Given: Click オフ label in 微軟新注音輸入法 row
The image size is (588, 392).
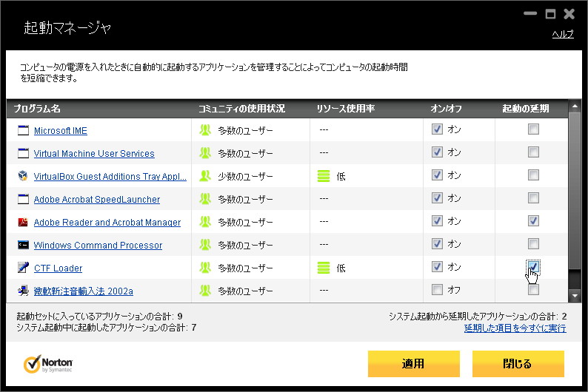Looking at the screenshot, I should coord(454,290).
